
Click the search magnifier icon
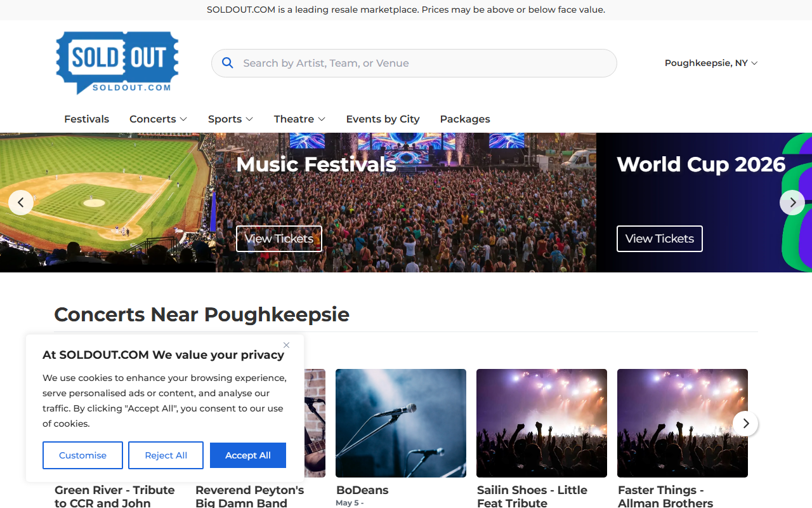pyautogui.click(x=228, y=63)
